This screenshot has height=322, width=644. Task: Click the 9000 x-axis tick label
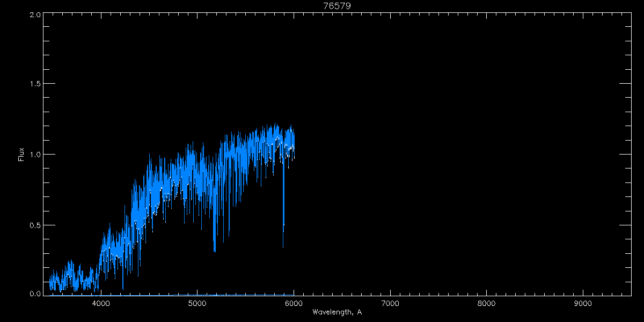tap(583, 303)
